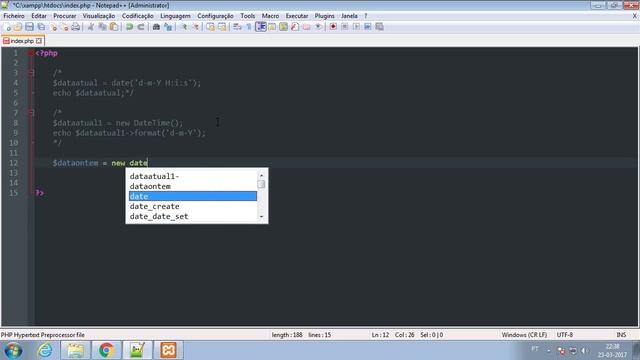Screen dimensions: 640x360
Task: Open the Ficheiro menu
Action: click(14, 16)
